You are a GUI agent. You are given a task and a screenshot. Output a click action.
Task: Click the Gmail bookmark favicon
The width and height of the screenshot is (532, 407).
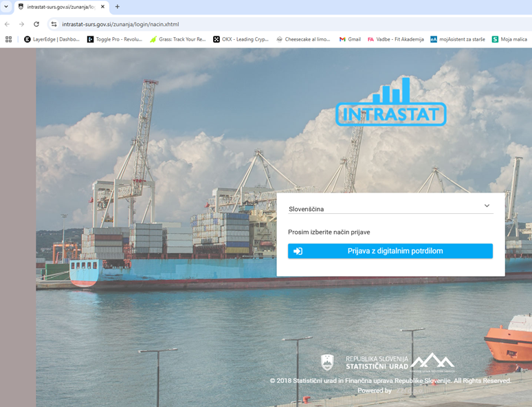[342, 39]
